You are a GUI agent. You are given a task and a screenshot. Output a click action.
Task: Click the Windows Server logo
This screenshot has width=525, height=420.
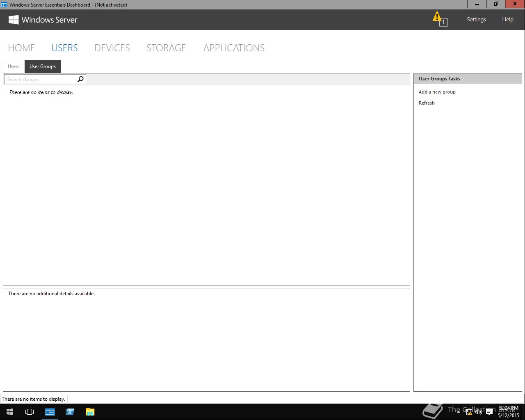(43, 20)
